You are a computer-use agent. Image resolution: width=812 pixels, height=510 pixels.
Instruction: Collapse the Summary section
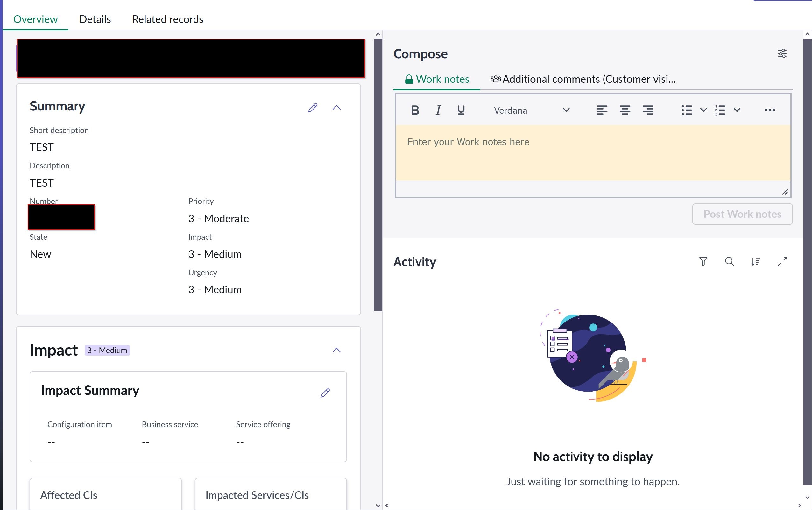click(337, 108)
